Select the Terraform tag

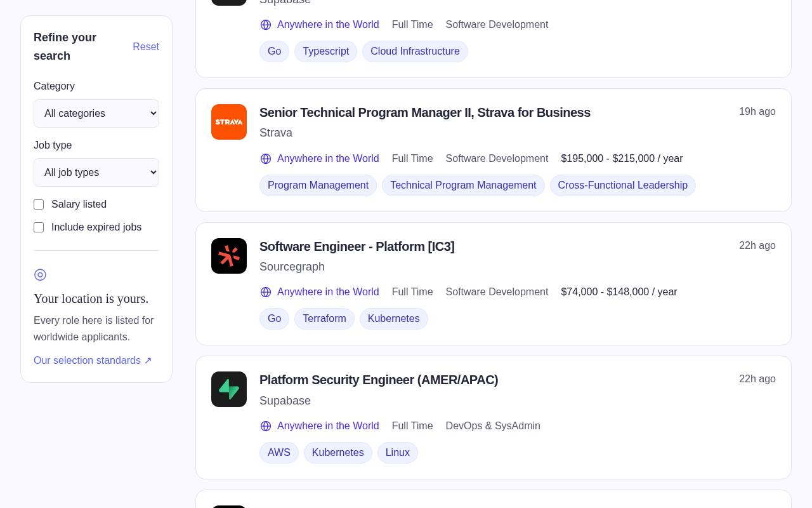[324, 319]
